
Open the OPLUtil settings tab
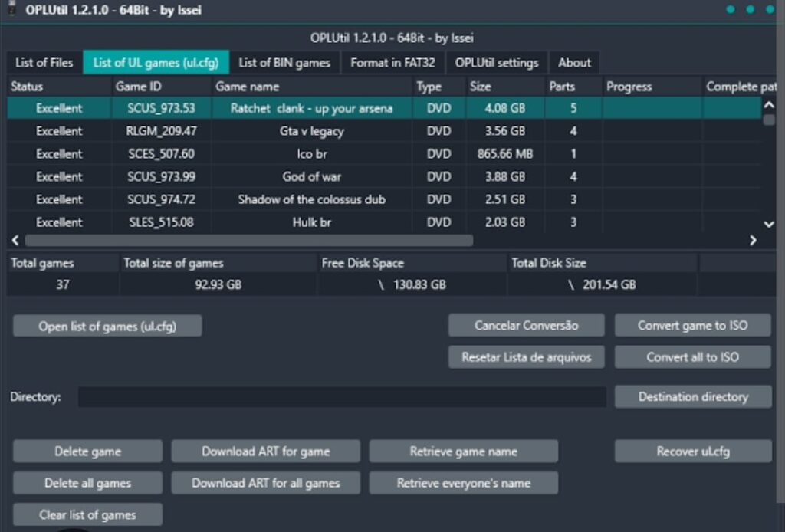pyautogui.click(x=497, y=63)
